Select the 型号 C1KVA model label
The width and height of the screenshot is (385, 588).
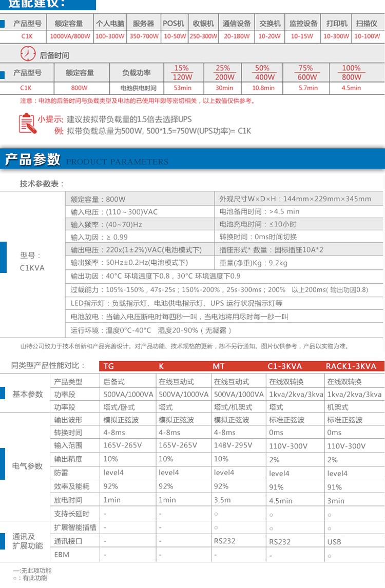point(32,261)
